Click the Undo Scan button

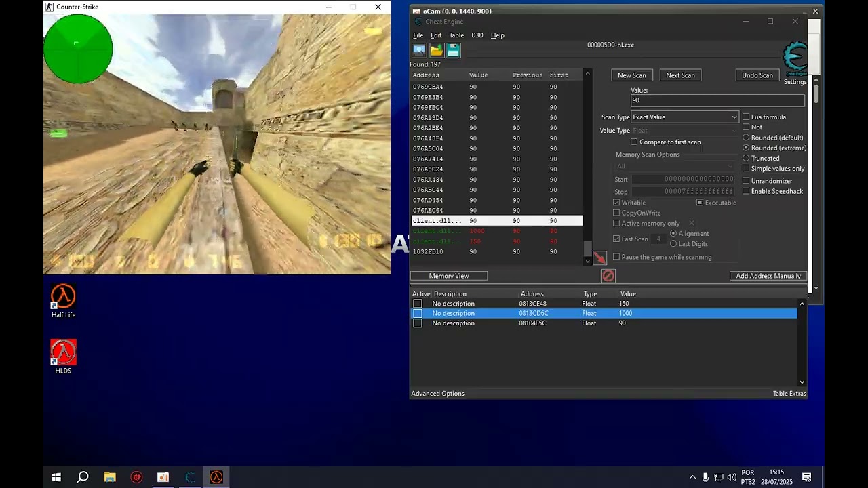(x=757, y=75)
